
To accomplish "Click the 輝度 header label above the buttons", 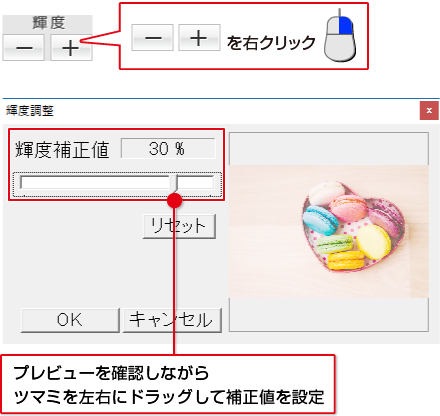I will pyautogui.click(x=49, y=23).
